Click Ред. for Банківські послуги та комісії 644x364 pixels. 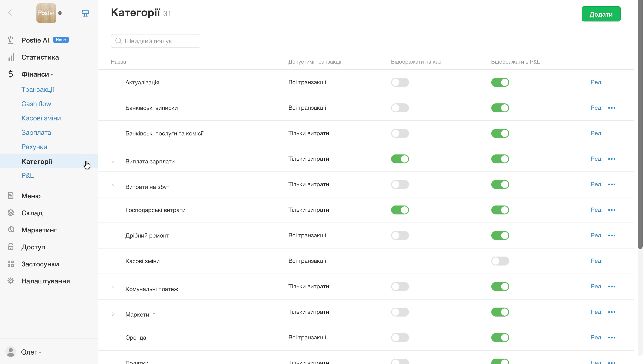pyautogui.click(x=597, y=133)
